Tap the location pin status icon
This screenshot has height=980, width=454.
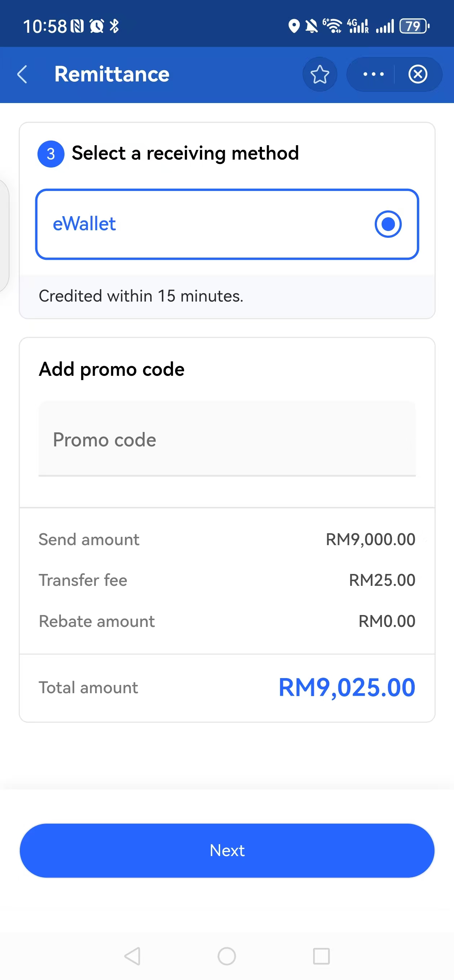(x=294, y=26)
